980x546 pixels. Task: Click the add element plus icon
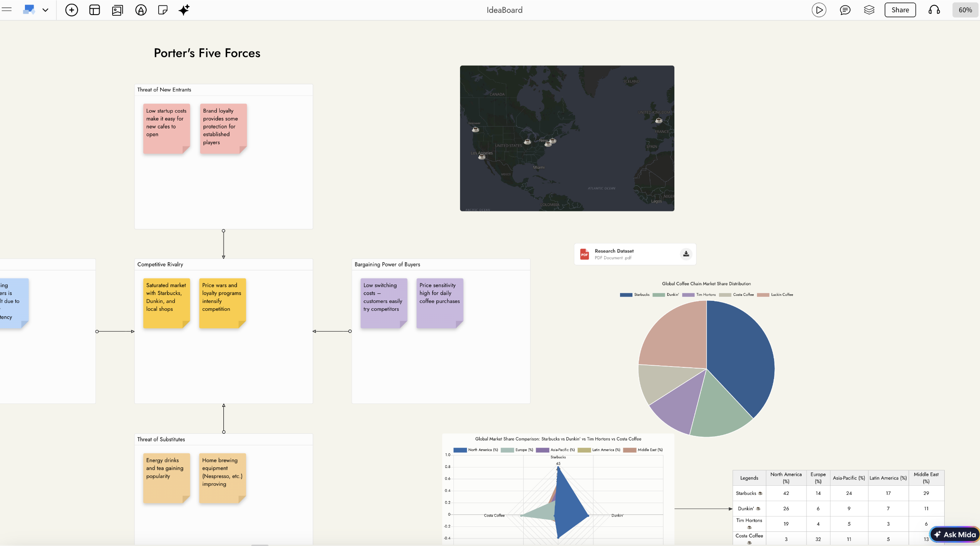71,10
